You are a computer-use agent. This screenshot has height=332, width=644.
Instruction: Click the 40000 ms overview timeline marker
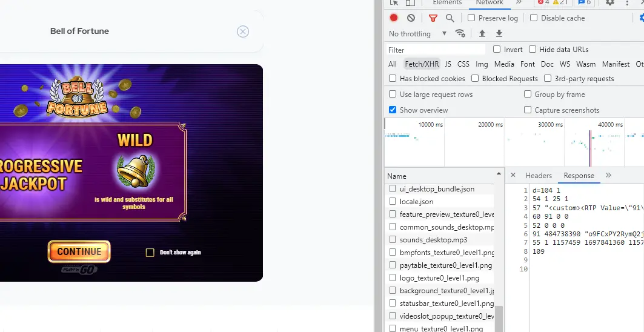pos(610,125)
